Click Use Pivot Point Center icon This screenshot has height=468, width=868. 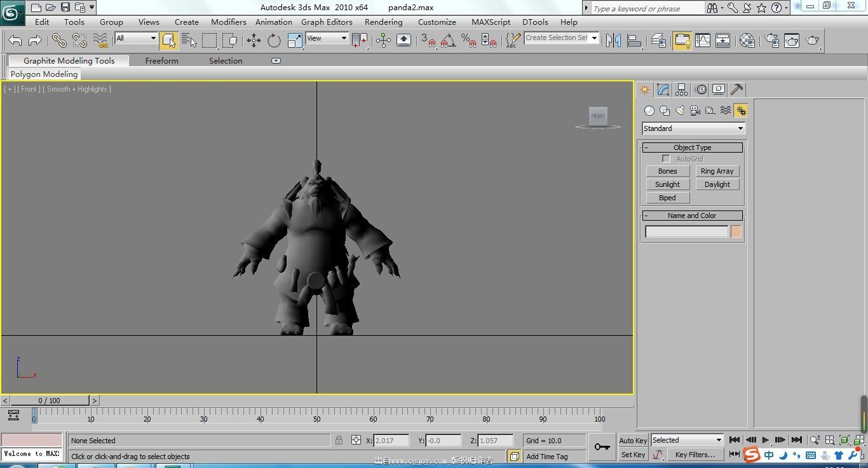pos(360,41)
